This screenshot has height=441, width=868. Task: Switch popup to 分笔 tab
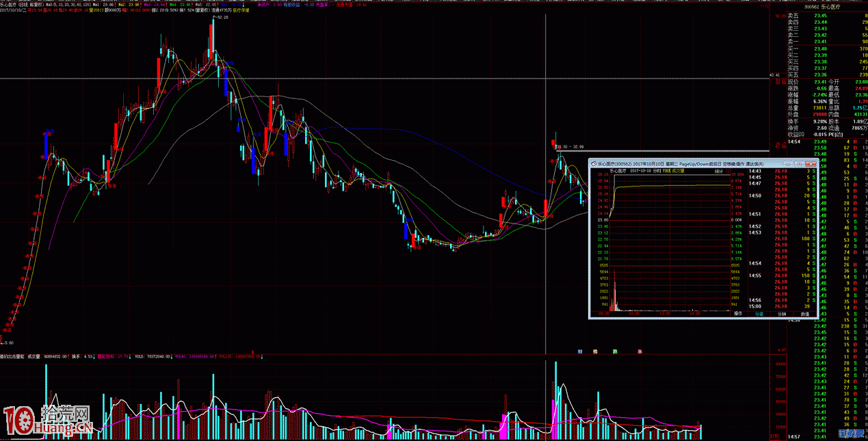(x=759, y=314)
